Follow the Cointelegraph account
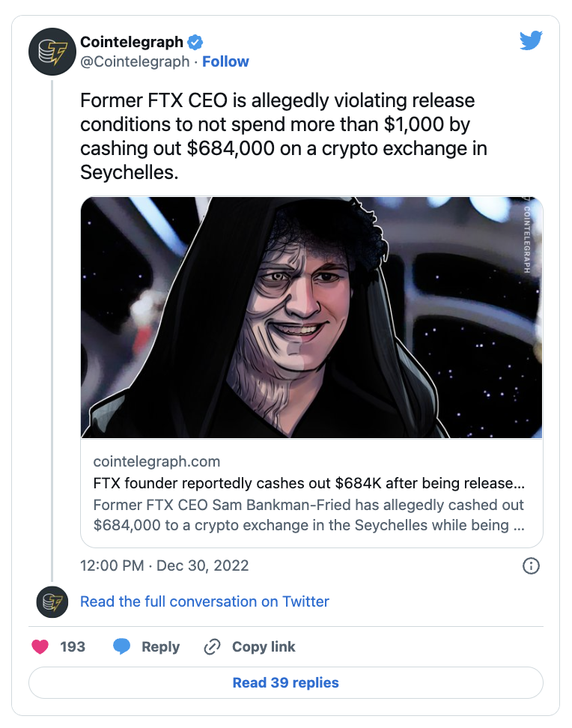 point(225,61)
